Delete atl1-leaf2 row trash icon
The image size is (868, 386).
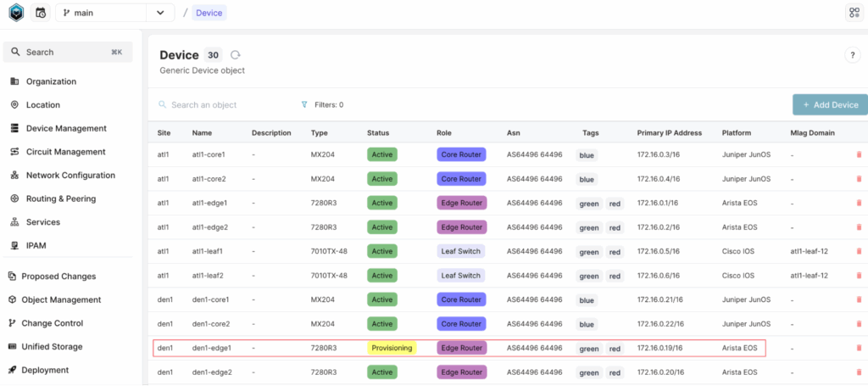(860, 275)
